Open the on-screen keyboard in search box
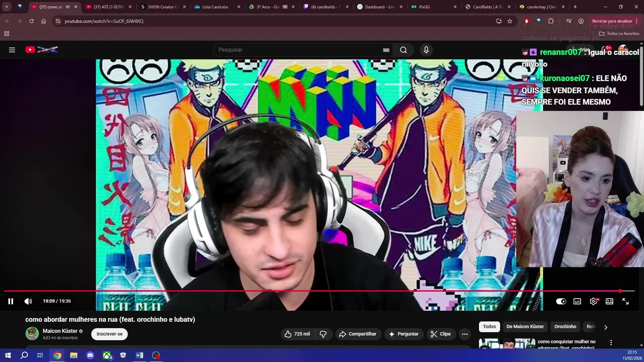The image size is (644, 362). pyautogui.click(x=386, y=50)
